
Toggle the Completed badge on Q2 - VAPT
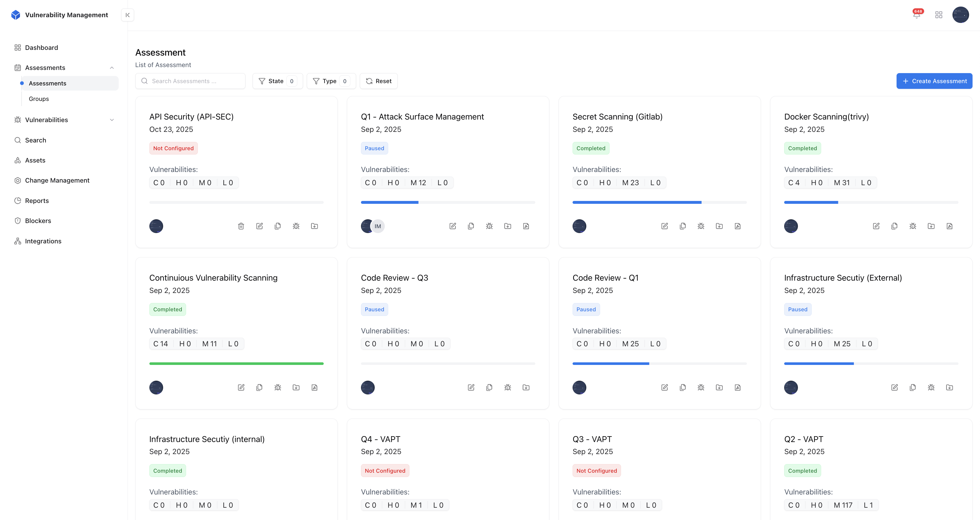tap(803, 470)
